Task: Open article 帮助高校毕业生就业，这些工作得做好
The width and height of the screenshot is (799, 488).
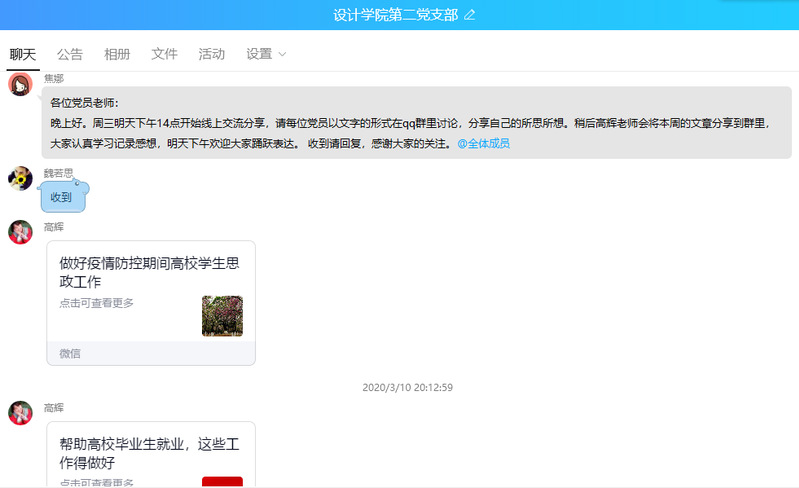Action: 149,453
